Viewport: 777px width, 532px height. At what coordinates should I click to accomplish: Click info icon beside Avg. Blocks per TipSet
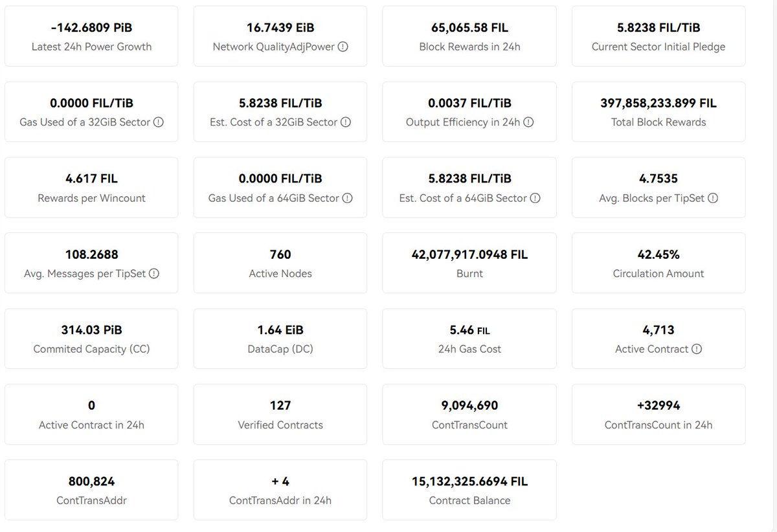(713, 198)
